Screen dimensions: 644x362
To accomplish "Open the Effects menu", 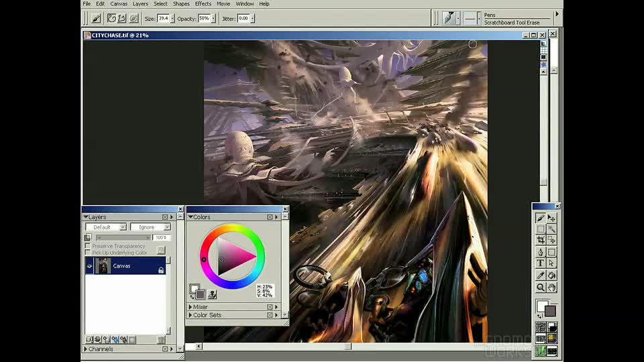I will click(x=203, y=4).
